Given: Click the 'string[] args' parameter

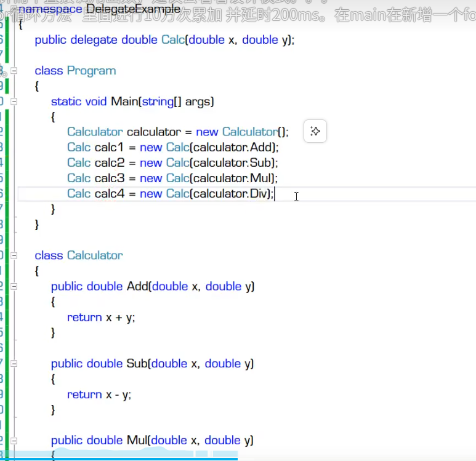Looking at the screenshot, I should click(176, 102).
